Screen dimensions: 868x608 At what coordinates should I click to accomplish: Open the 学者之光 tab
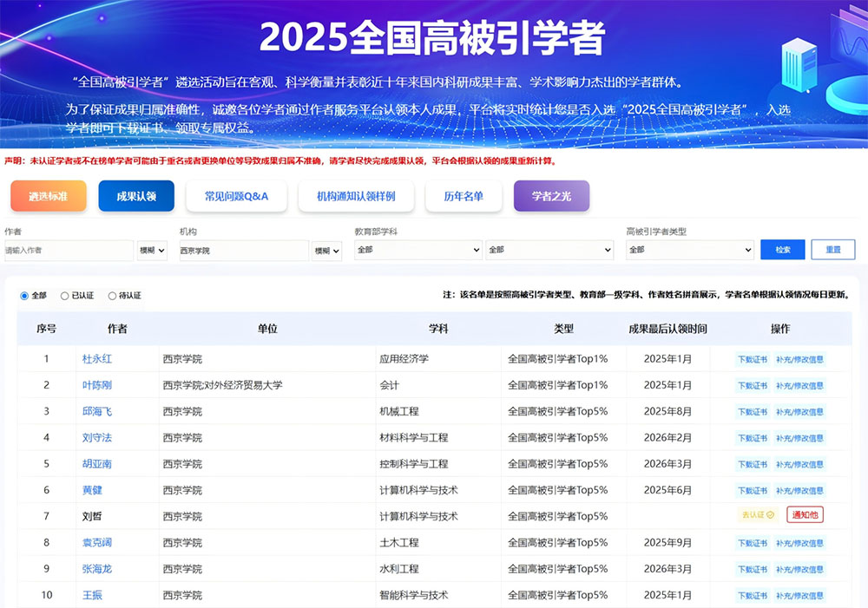point(551,196)
